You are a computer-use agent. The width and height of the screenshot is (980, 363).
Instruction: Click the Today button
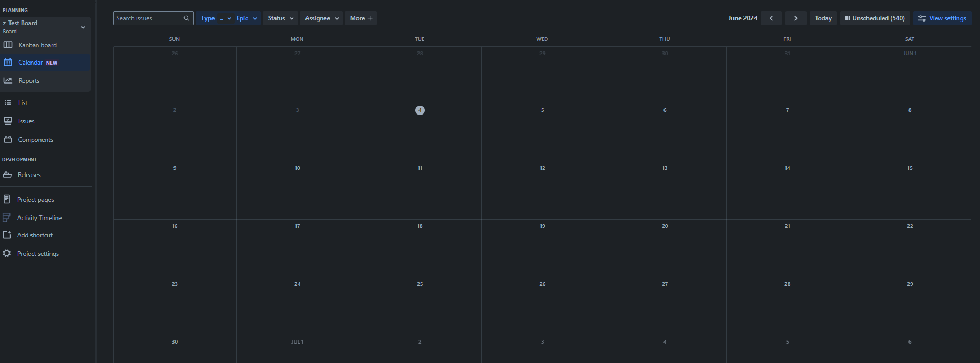click(823, 18)
